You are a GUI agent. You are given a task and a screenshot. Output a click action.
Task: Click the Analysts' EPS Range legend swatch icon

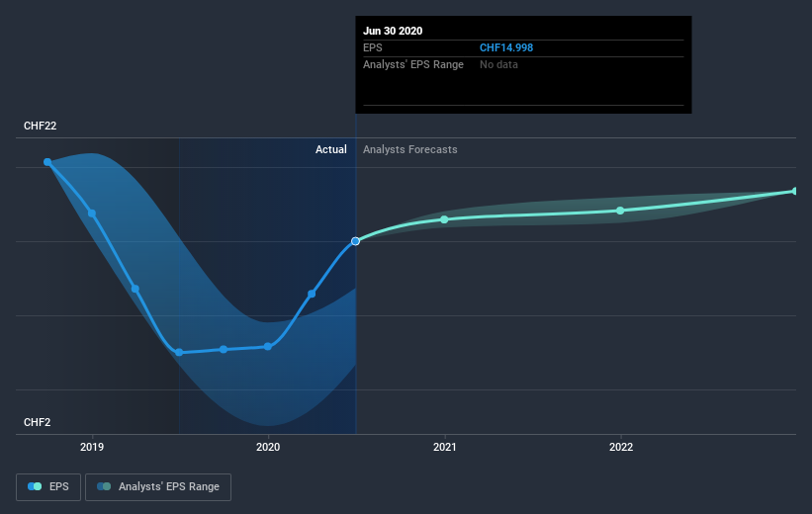104,486
